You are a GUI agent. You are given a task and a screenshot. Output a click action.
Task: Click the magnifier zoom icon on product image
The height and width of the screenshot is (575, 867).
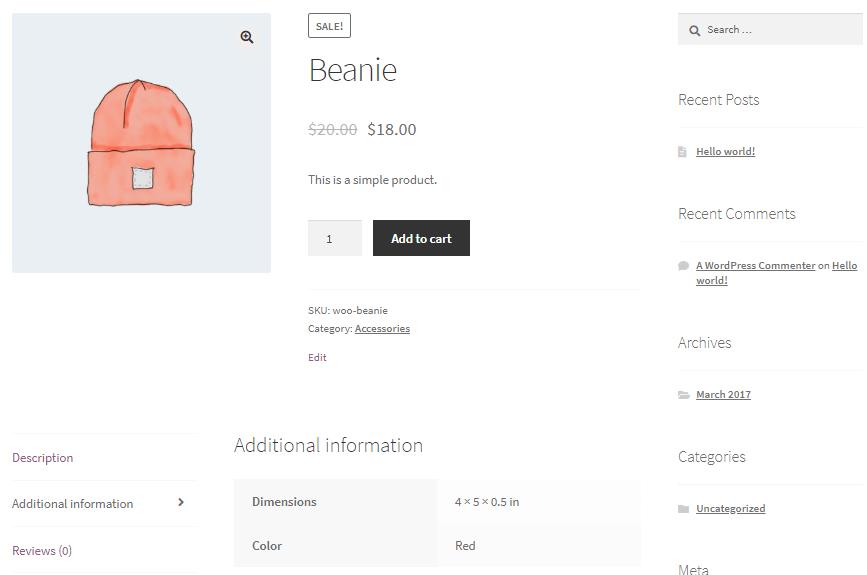[x=247, y=37]
